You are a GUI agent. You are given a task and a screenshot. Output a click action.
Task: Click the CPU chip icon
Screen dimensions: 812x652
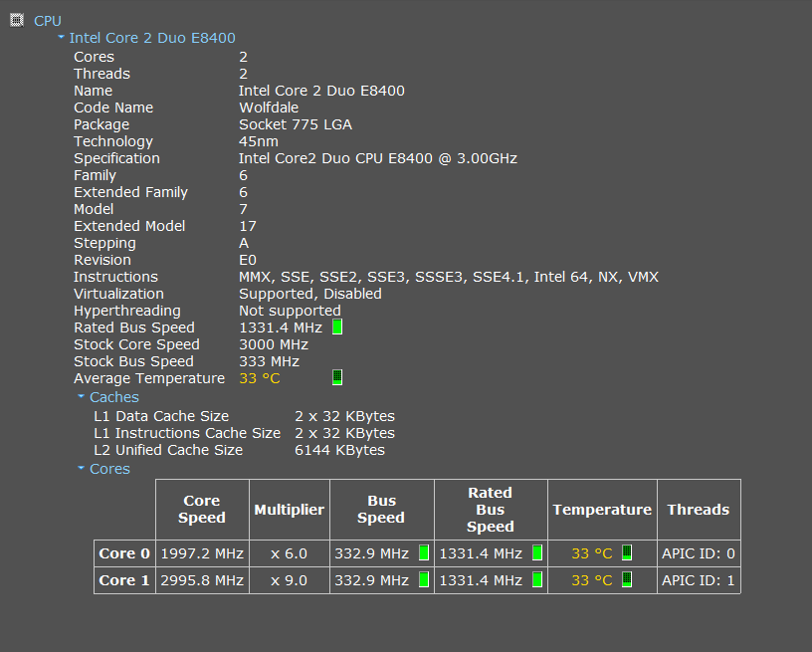(x=17, y=20)
